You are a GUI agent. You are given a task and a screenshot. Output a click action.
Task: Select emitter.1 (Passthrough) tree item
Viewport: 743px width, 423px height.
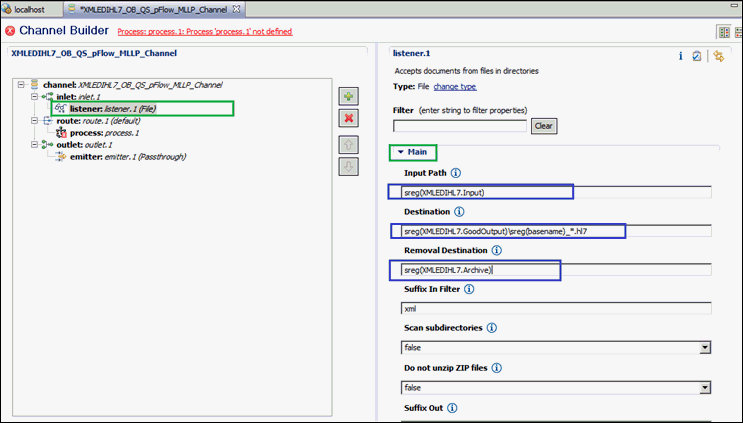click(x=128, y=157)
